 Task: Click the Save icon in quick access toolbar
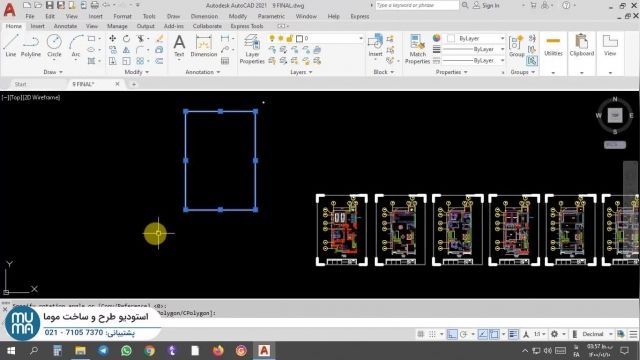(49, 5)
